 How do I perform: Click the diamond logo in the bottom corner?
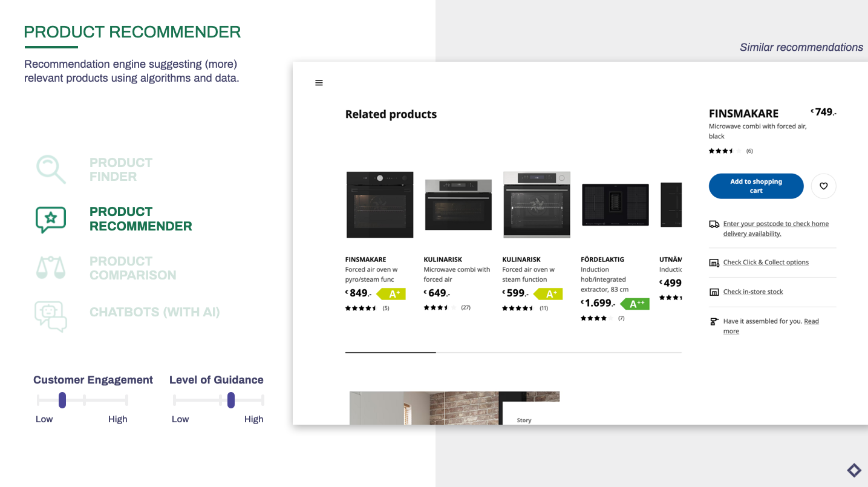(854, 470)
